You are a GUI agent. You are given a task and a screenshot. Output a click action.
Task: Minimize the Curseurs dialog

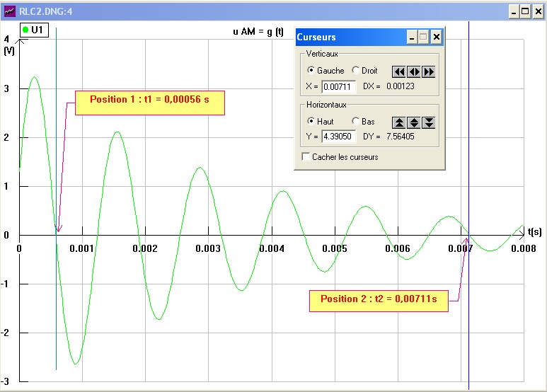(413, 38)
